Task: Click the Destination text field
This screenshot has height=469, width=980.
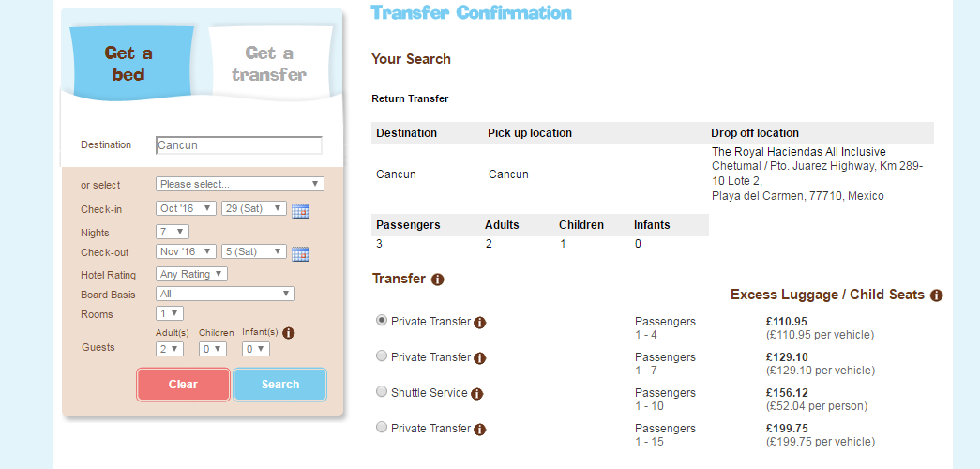Action: pyautogui.click(x=239, y=145)
